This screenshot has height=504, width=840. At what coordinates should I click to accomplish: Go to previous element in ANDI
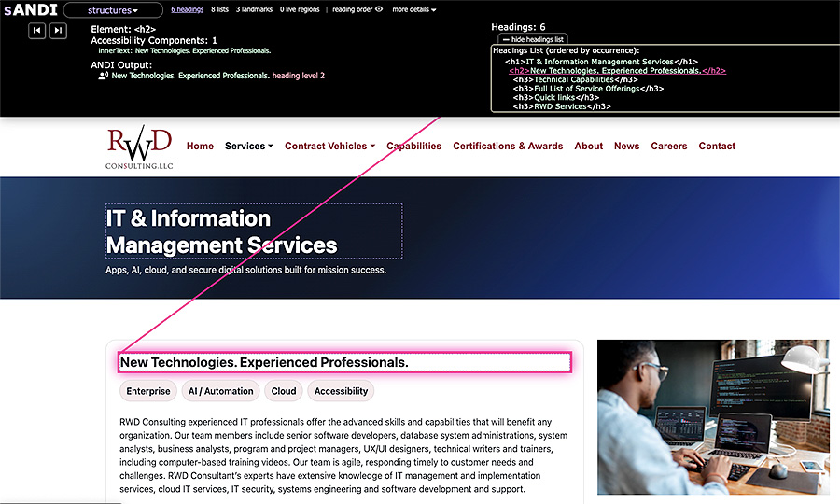coord(36,31)
